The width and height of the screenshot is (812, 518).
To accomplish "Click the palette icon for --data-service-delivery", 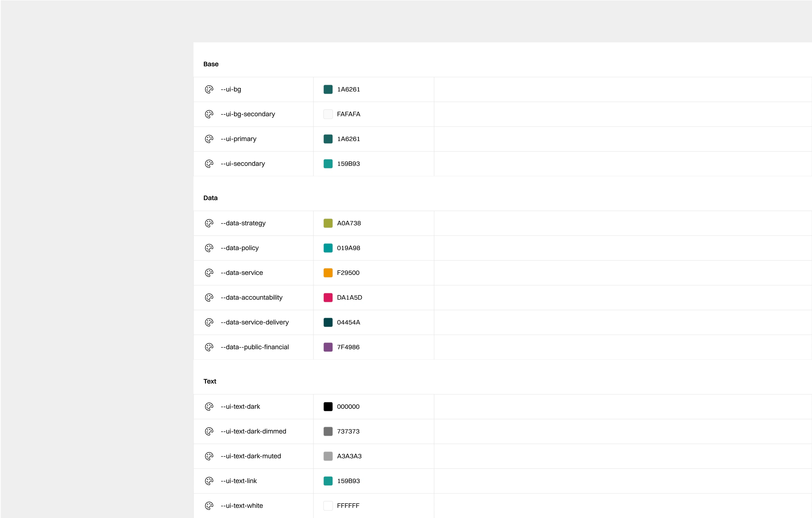I will [209, 322].
